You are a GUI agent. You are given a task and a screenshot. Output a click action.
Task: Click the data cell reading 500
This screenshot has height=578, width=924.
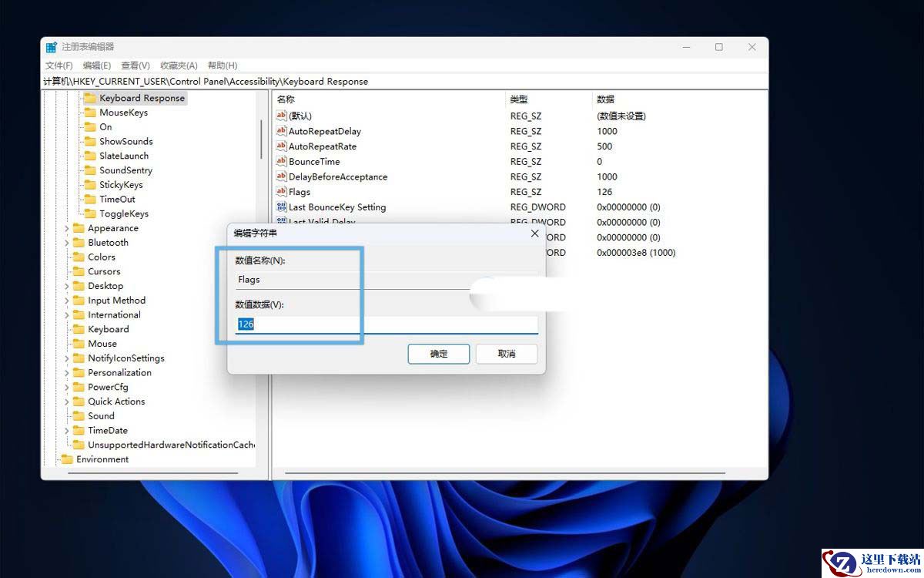[x=604, y=146]
